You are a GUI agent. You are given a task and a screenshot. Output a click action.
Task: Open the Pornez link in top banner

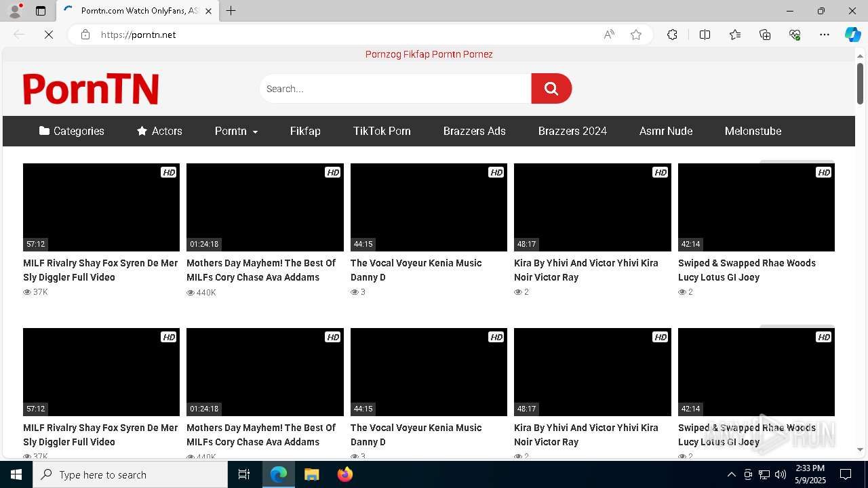(x=478, y=54)
